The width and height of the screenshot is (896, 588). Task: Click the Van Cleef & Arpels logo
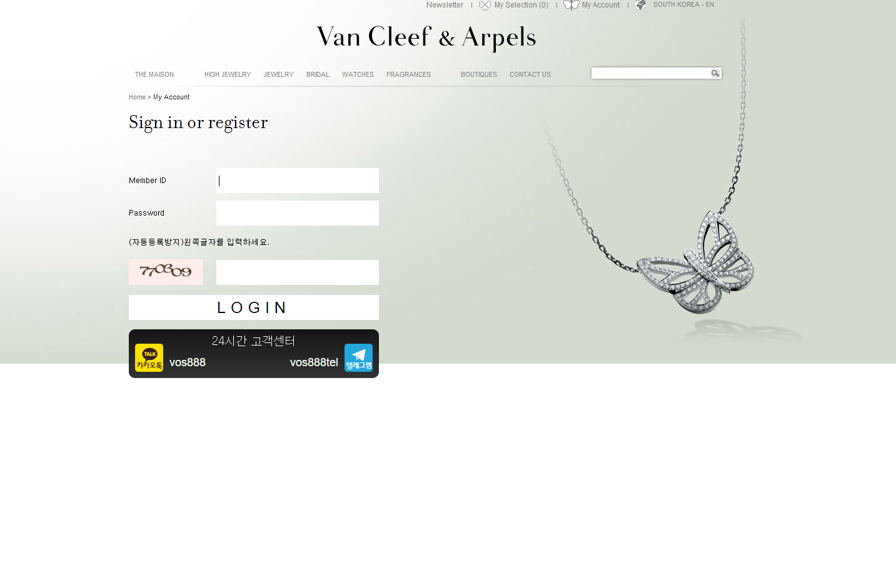coord(426,37)
